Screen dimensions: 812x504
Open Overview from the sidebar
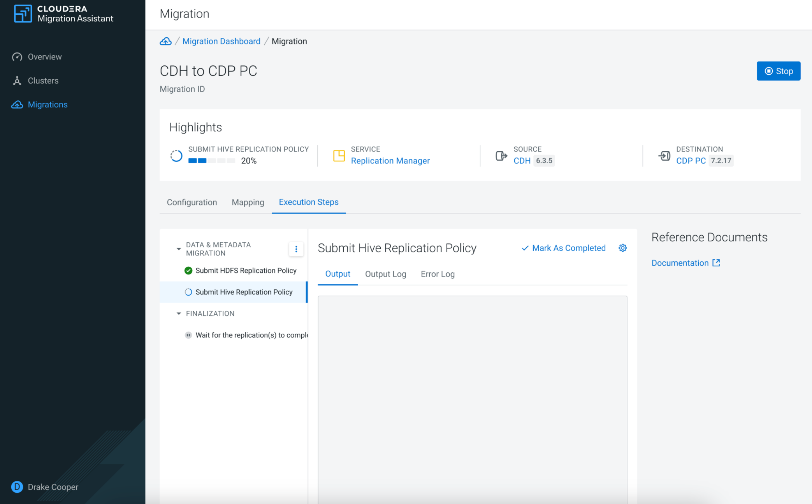point(44,57)
